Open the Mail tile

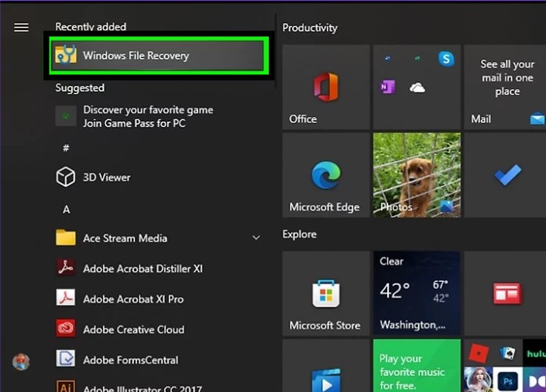505,87
